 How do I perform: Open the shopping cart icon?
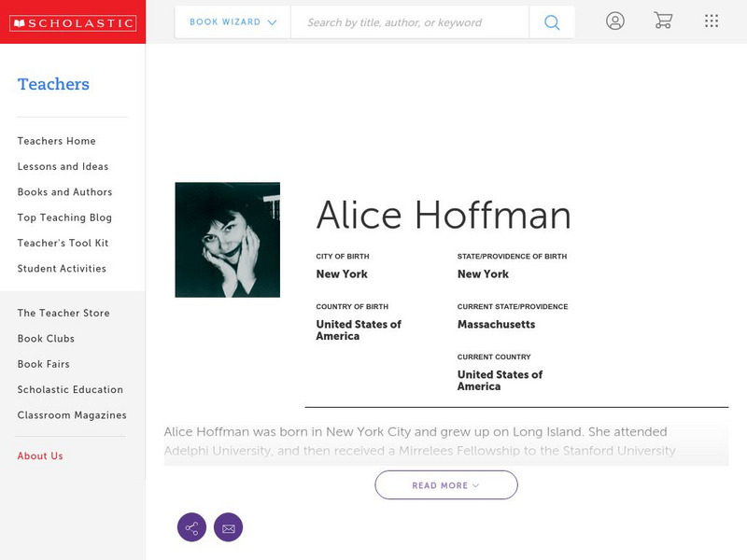point(663,21)
